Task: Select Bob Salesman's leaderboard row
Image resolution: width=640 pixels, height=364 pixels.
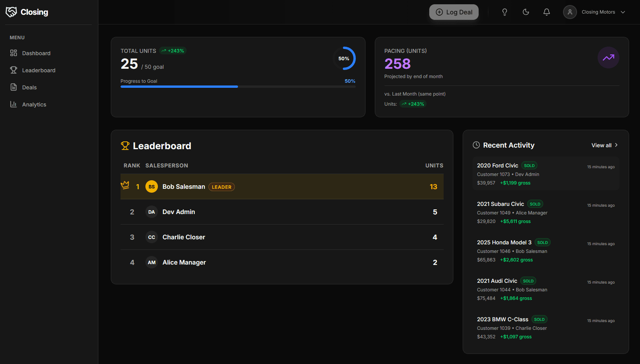Action: (x=282, y=186)
